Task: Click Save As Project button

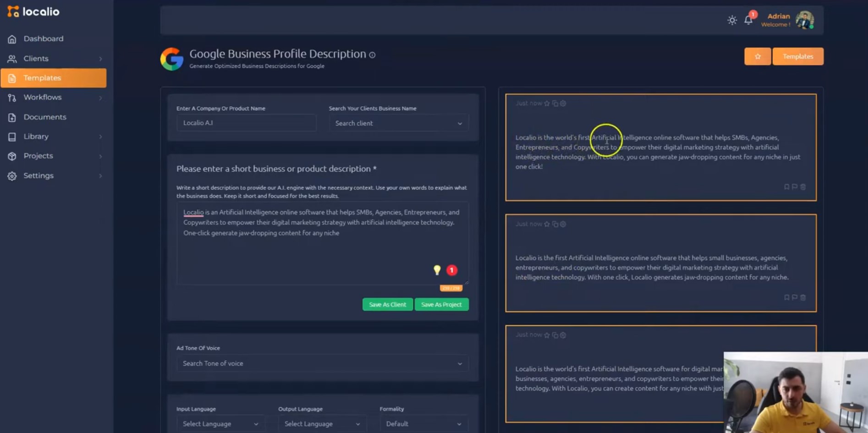Action: click(442, 305)
